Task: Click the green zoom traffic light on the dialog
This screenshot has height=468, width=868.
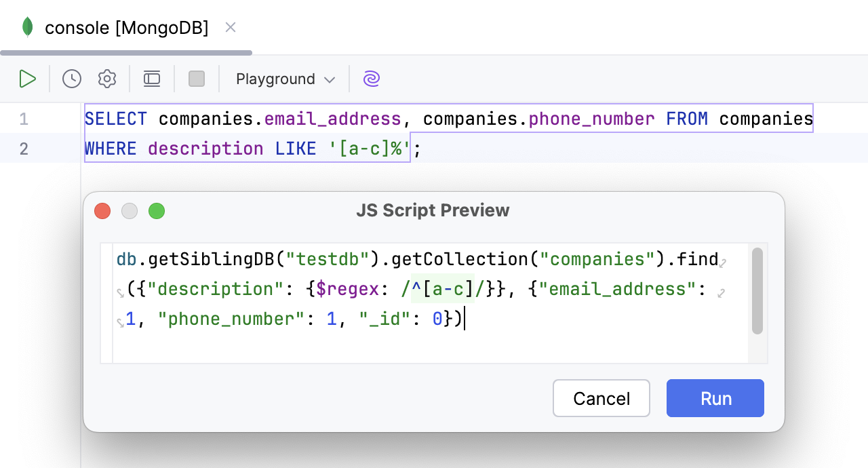Action: 157,210
